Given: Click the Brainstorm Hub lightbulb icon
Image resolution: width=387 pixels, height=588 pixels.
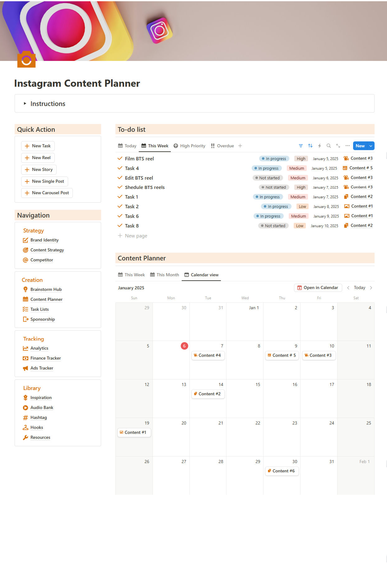Looking at the screenshot, I should click(x=26, y=289).
